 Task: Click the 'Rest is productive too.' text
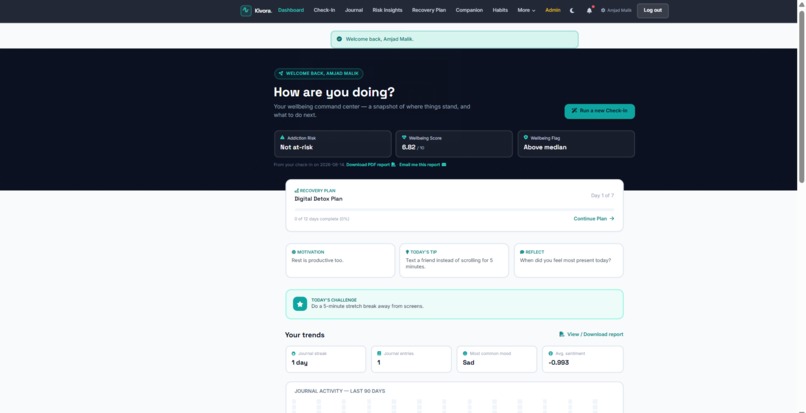317,260
